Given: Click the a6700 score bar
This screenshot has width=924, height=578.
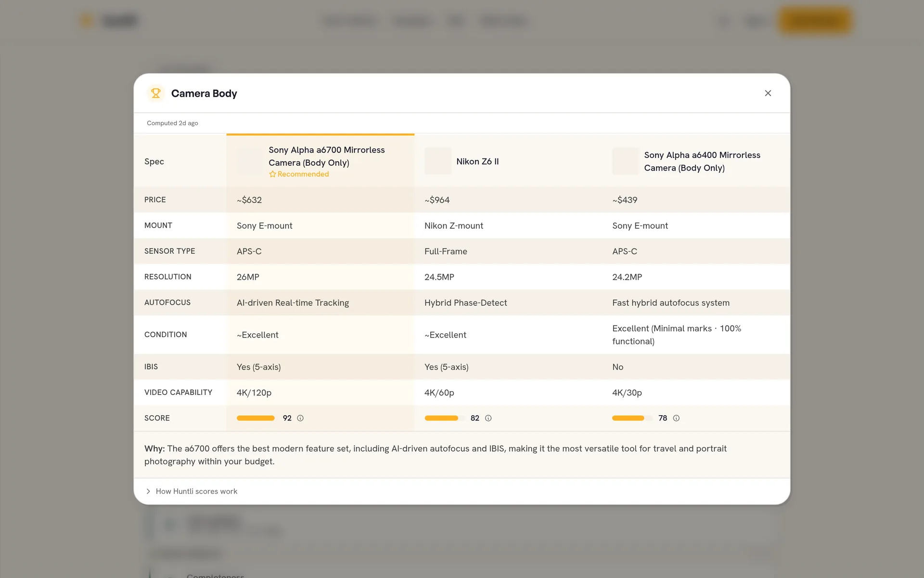Looking at the screenshot, I should click(x=257, y=418).
